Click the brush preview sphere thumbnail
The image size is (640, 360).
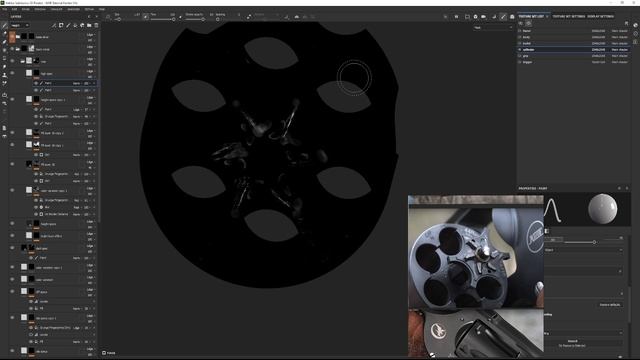602,209
